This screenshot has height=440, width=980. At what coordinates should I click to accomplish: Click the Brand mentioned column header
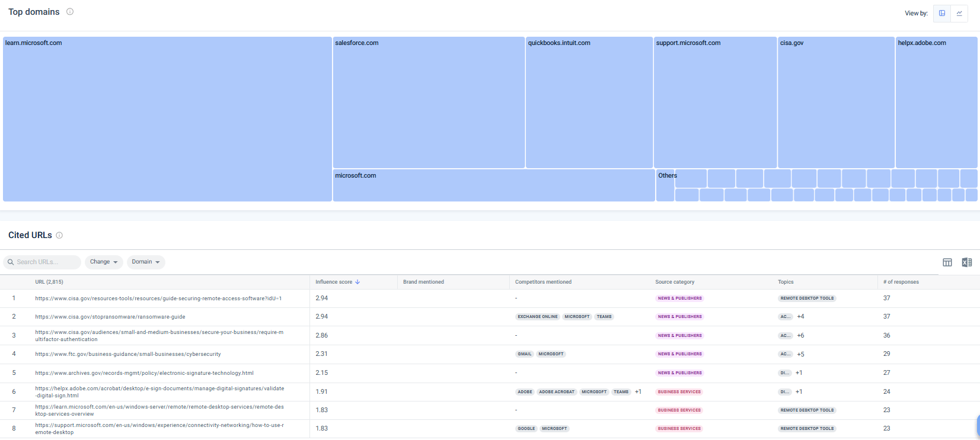[423, 282]
